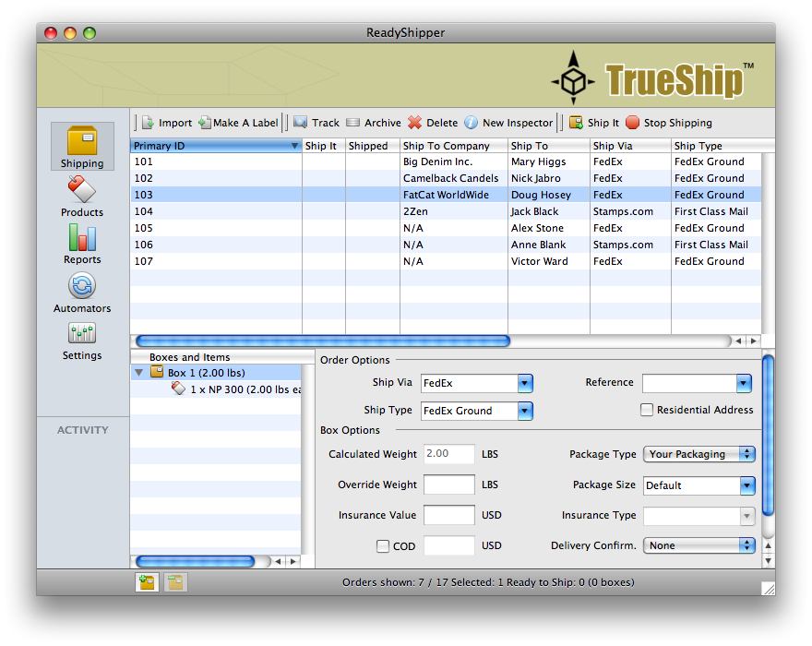Open the Reference combo box arrow

tap(744, 383)
